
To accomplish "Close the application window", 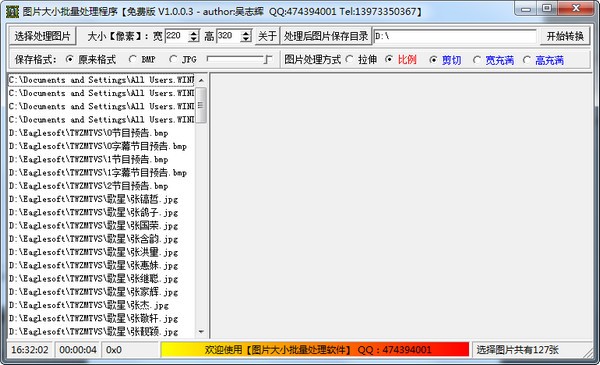I will click(576, 8).
